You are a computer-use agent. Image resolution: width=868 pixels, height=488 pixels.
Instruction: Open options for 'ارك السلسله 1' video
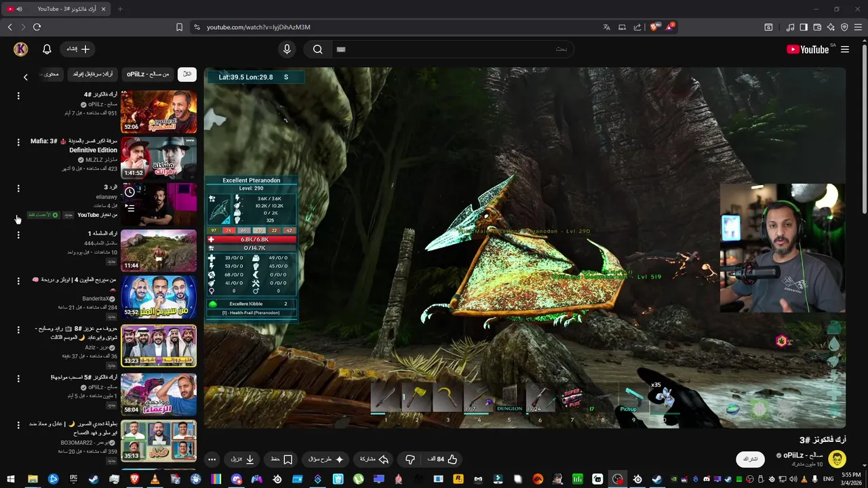[18, 235]
